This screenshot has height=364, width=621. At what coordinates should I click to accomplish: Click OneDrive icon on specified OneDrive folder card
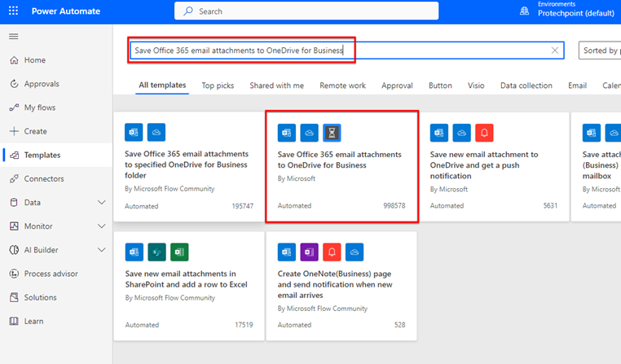click(x=156, y=132)
